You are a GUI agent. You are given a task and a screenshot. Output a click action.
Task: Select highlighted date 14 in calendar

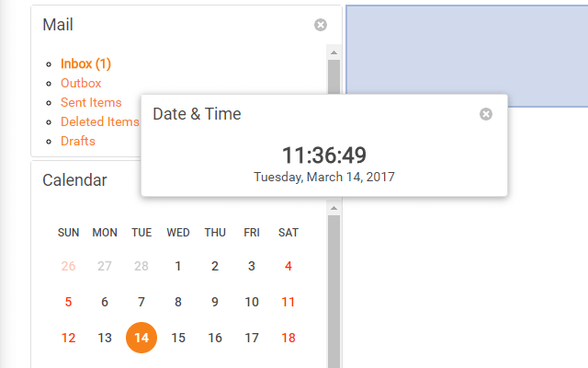click(x=141, y=338)
